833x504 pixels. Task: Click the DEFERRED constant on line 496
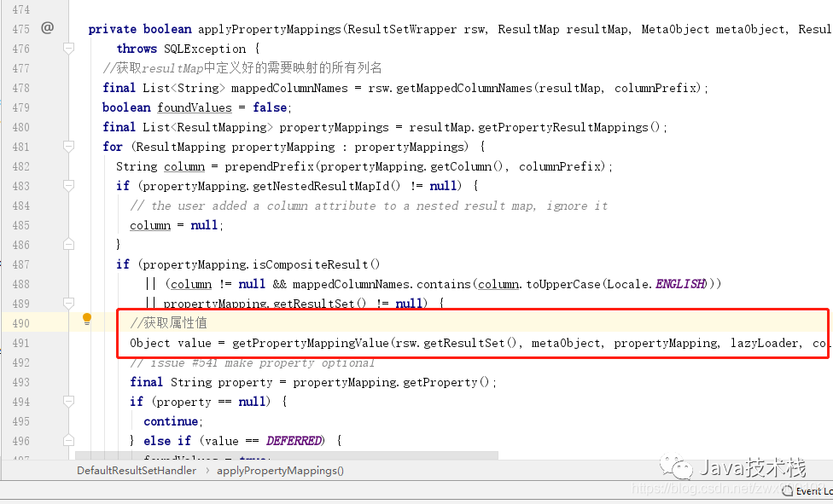pos(294,442)
